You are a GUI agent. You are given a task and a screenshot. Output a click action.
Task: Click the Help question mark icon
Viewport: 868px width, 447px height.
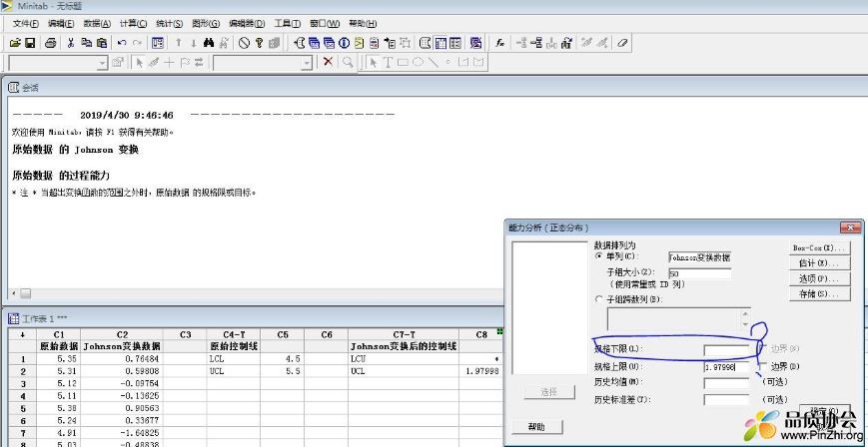pos(259,43)
